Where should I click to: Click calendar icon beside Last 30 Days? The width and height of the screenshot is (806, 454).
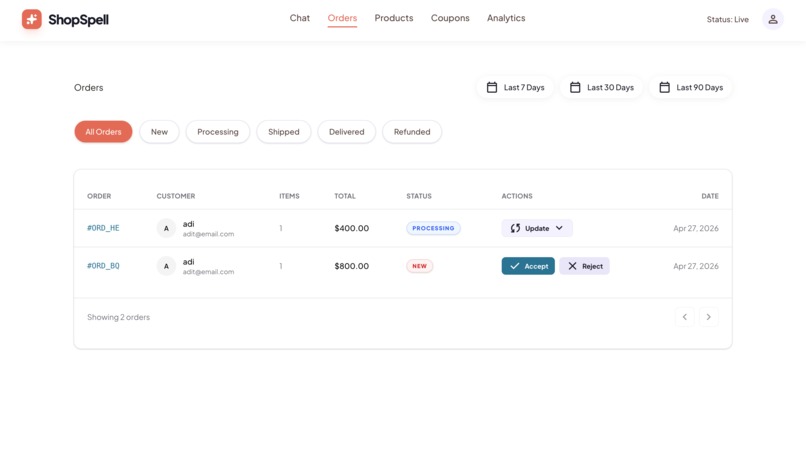pyautogui.click(x=575, y=87)
